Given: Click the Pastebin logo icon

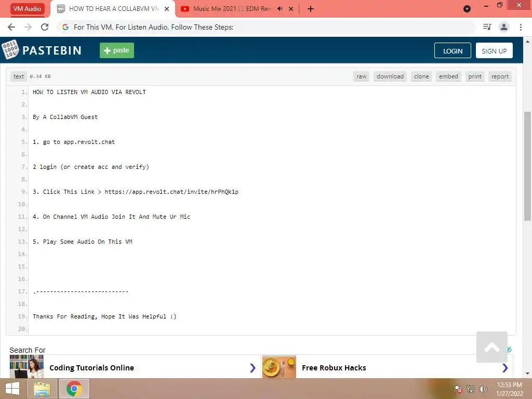Looking at the screenshot, I should point(10,50).
